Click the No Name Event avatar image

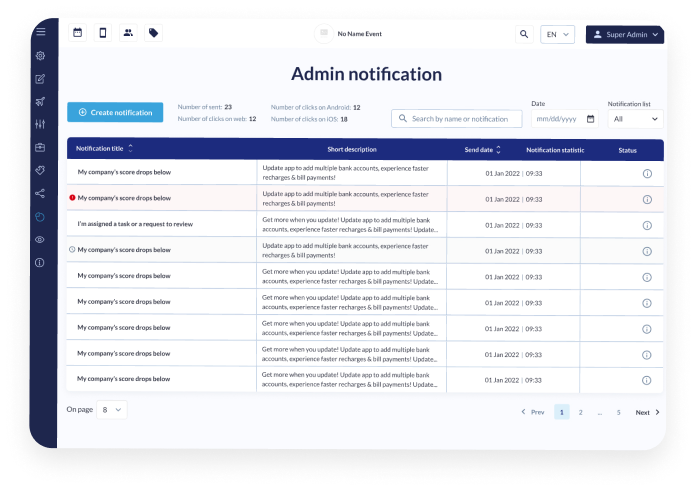(324, 33)
